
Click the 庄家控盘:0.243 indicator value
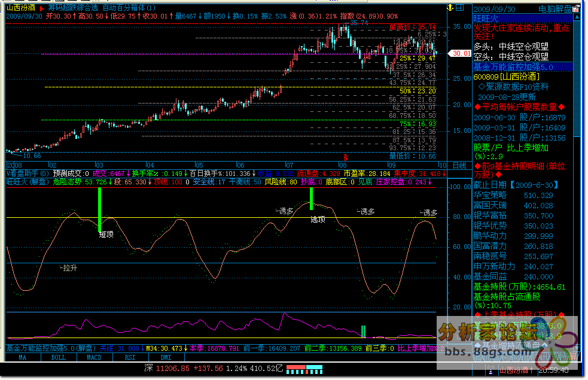(403, 182)
